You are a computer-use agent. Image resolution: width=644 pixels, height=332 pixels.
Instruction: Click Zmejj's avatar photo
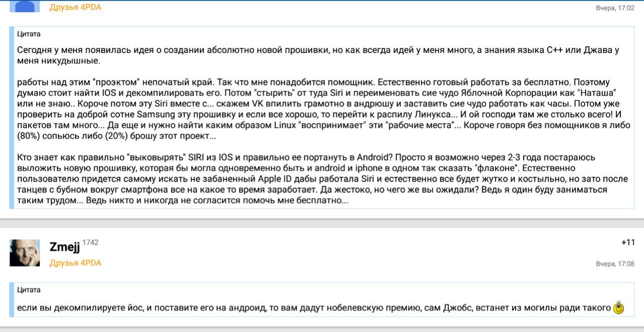tap(25, 253)
